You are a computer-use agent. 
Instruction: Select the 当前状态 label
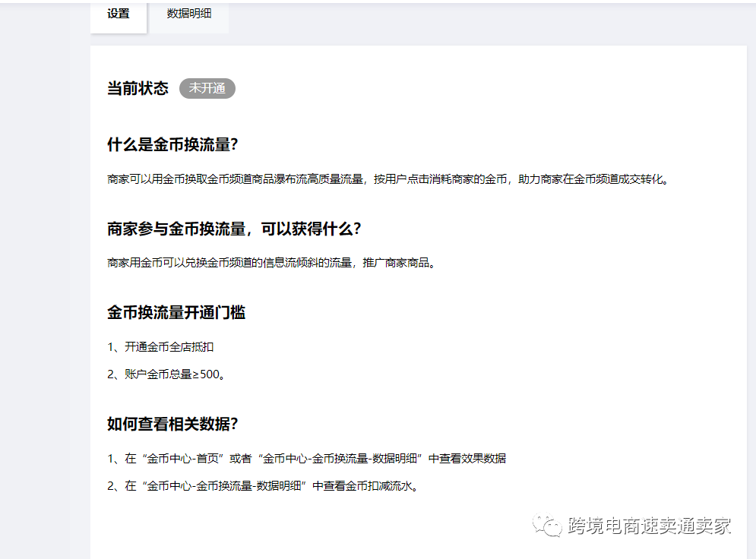pyautogui.click(x=138, y=88)
